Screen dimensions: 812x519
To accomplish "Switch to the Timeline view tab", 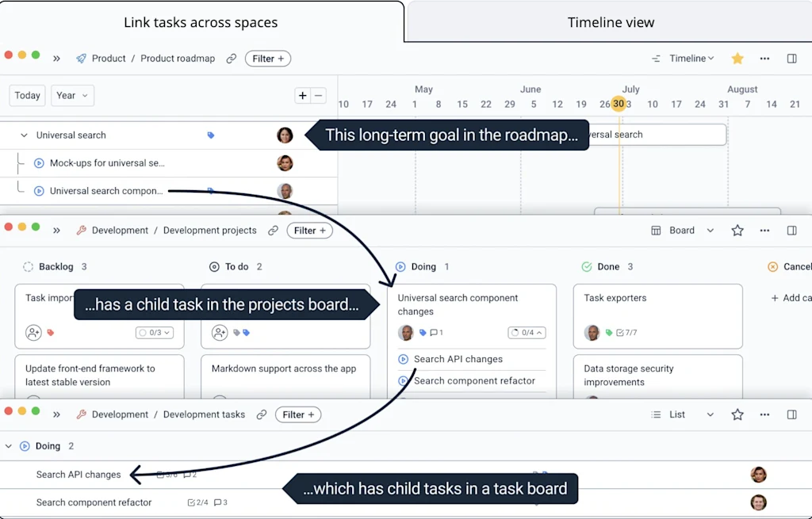I will tap(610, 22).
